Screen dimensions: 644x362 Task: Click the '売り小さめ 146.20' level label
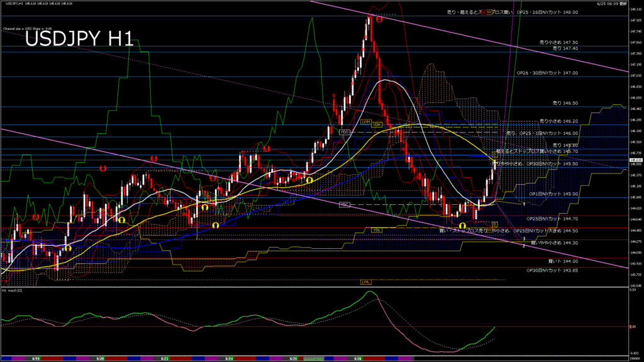point(558,121)
